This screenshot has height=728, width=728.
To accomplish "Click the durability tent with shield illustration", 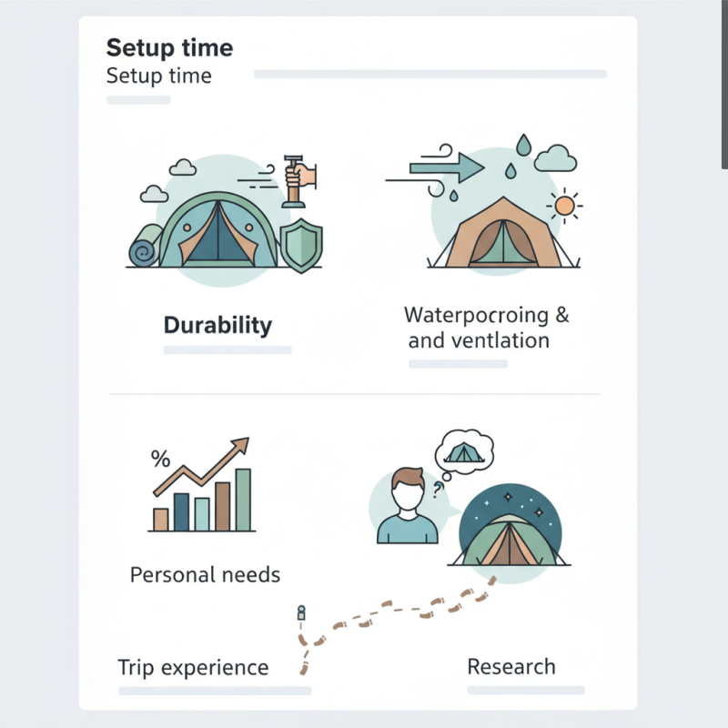I will coord(224,220).
